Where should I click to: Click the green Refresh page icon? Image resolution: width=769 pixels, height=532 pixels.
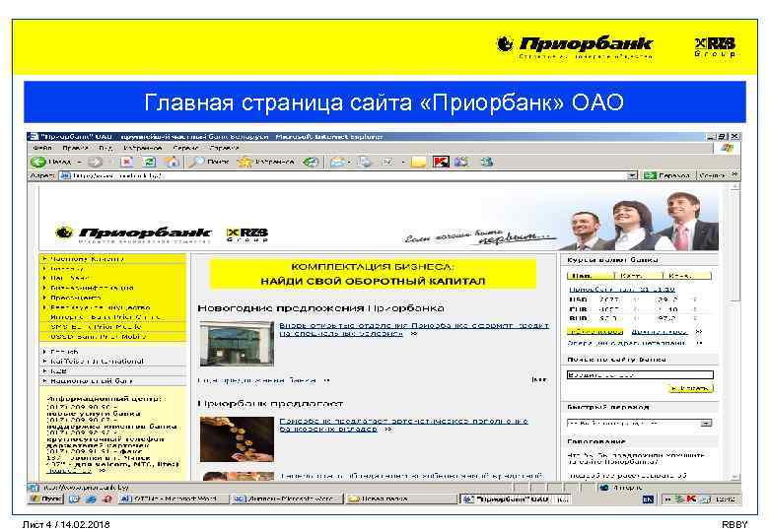149,162
